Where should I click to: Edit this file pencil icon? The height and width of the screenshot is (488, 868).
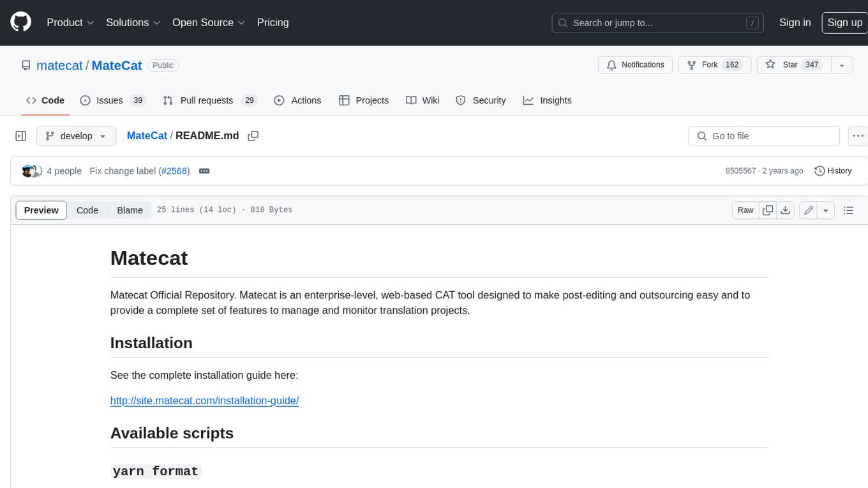click(809, 210)
